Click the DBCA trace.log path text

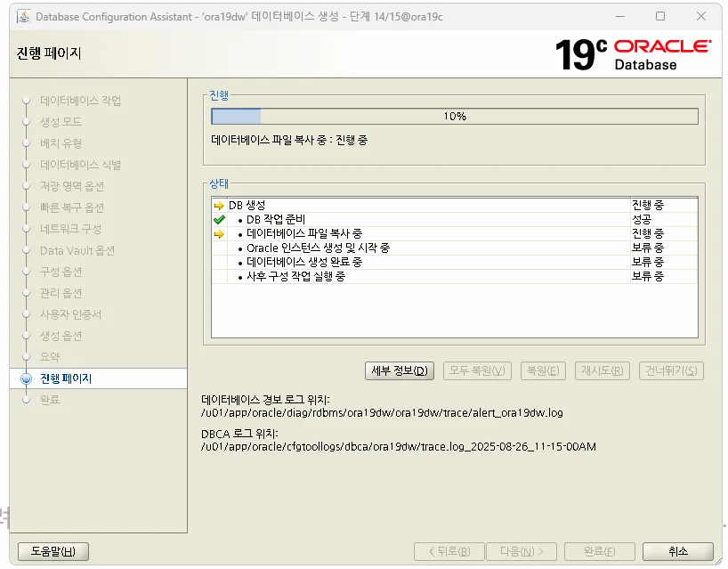pos(399,446)
